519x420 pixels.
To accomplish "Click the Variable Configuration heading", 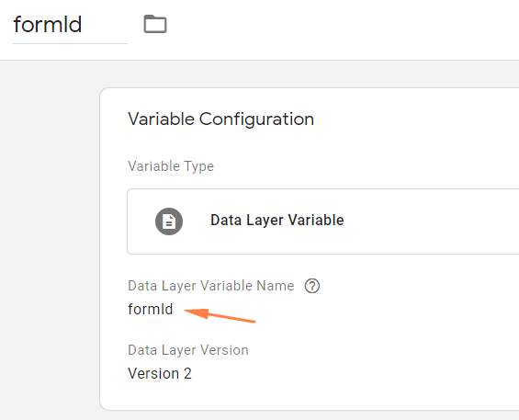I will pyautogui.click(x=220, y=119).
